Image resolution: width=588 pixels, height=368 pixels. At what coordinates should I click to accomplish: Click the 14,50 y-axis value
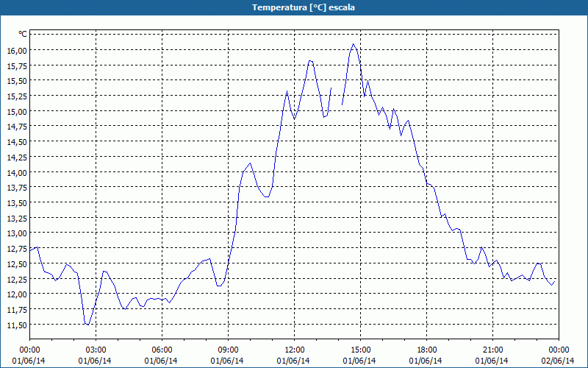(x=17, y=142)
